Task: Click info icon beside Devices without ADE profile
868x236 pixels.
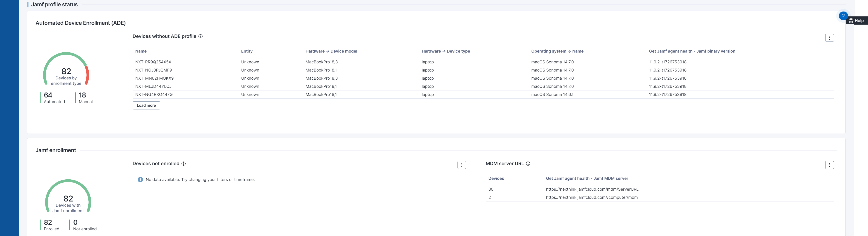Action: (x=200, y=36)
